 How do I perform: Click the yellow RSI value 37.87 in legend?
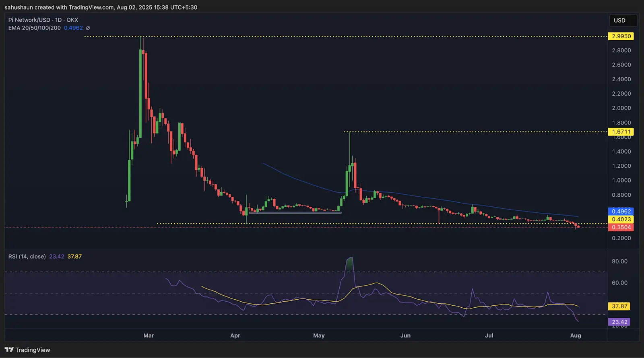tap(74, 256)
